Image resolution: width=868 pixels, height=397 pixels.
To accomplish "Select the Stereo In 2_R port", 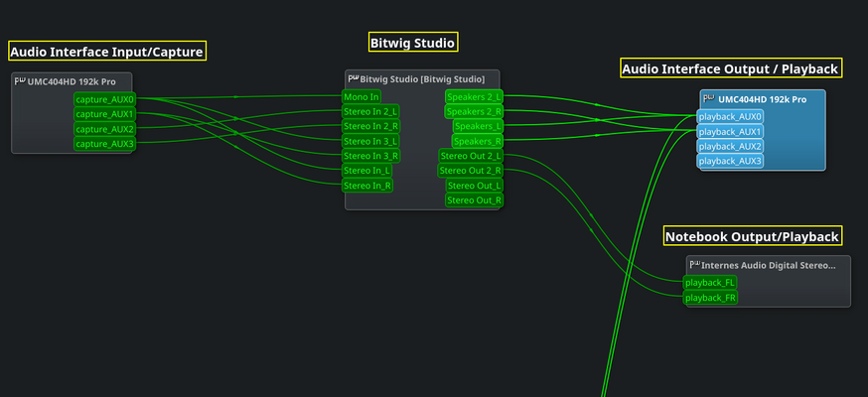I will tap(370, 126).
